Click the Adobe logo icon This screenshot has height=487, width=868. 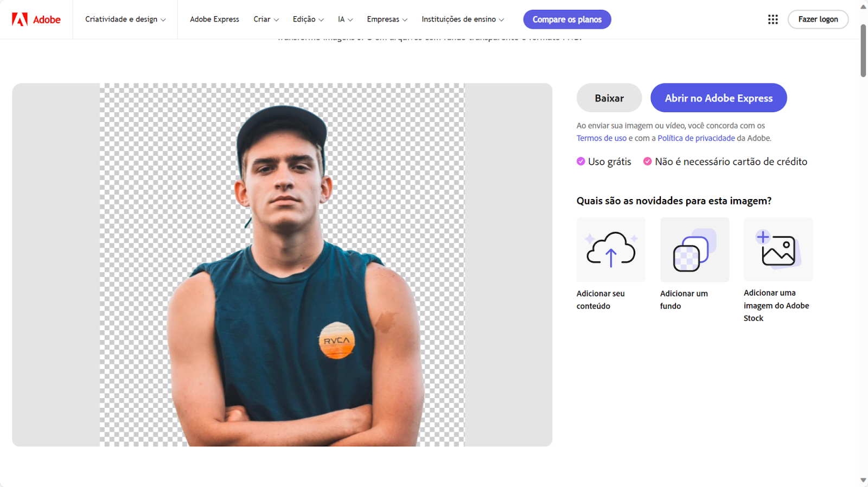20,20
